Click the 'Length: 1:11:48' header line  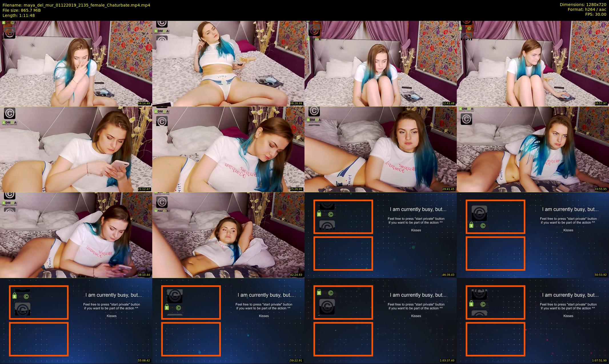(19, 15)
